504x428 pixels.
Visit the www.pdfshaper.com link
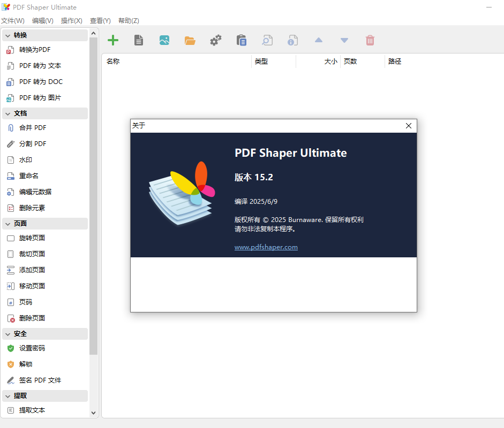click(x=266, y=247)
